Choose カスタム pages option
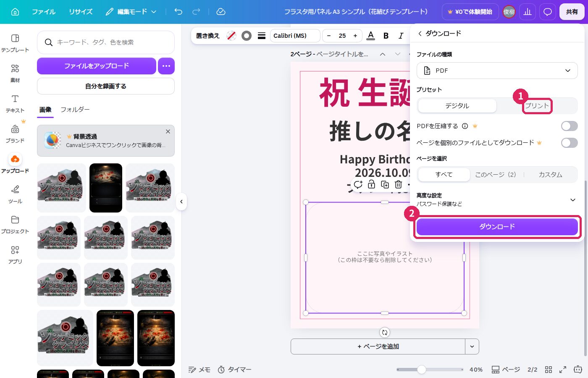The width and height of the screenshot is (588, 378). pyautogui.click(x=550, y=175)
